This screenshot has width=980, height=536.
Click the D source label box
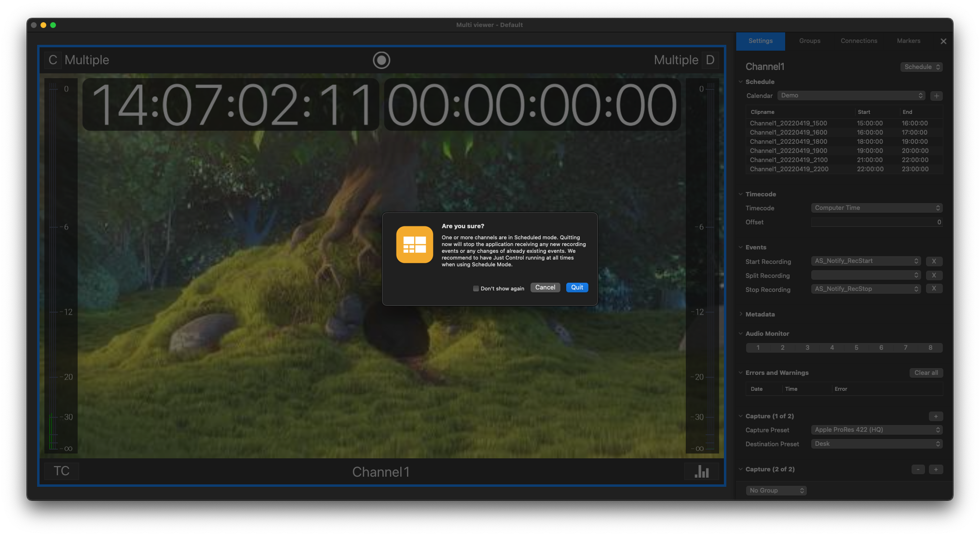(x=710, y=60)
